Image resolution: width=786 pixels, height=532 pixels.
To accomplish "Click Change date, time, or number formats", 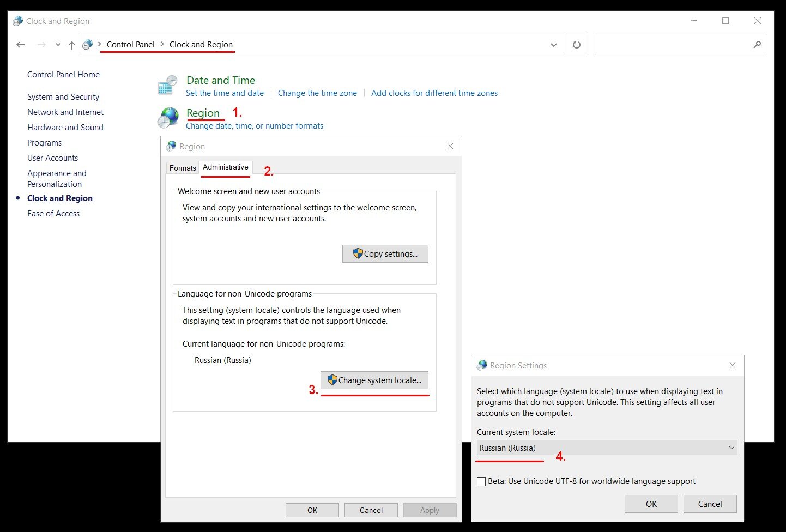I will tap(255, 126).
